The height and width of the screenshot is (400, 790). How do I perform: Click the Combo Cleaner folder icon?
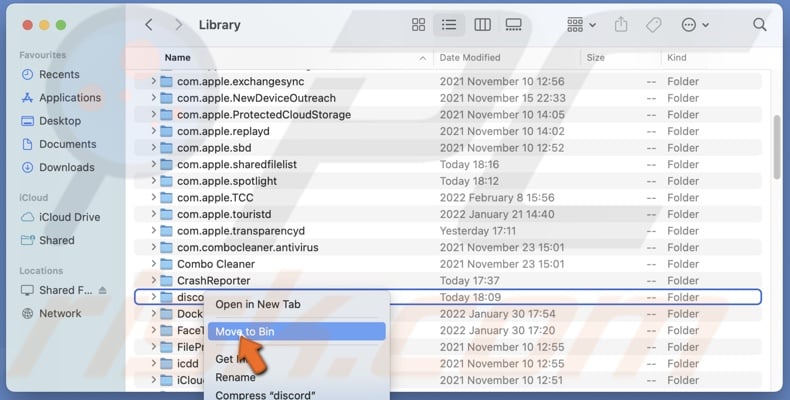point(166,264)
